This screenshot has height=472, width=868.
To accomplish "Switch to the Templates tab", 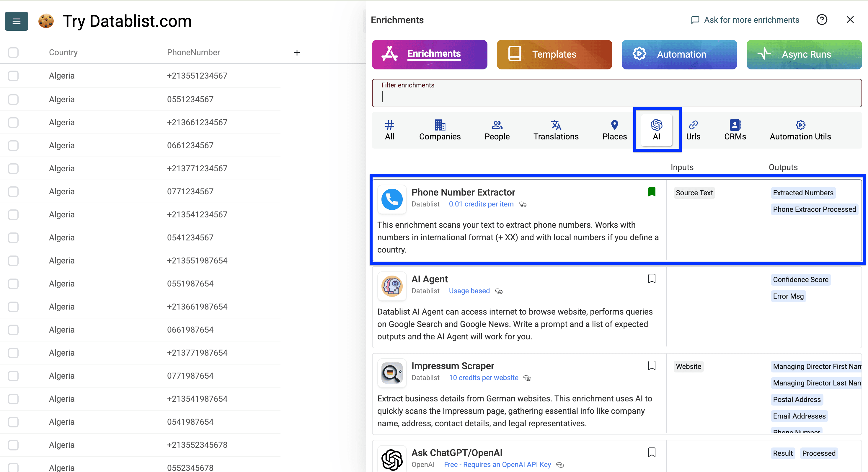I will 554,54.
